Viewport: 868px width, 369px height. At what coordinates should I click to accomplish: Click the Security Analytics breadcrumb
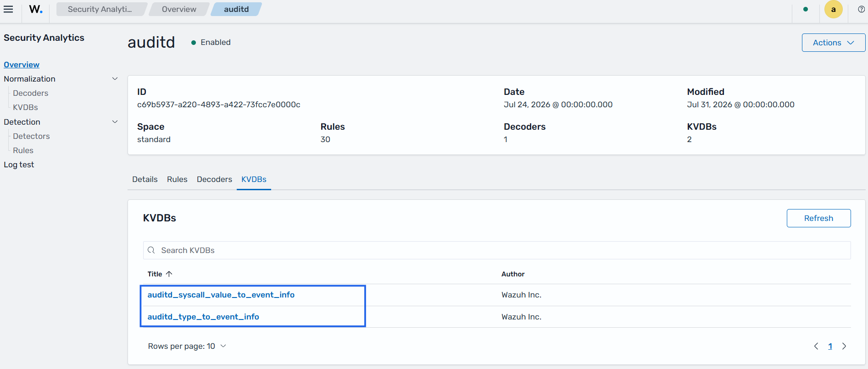[x=100, y=9]
